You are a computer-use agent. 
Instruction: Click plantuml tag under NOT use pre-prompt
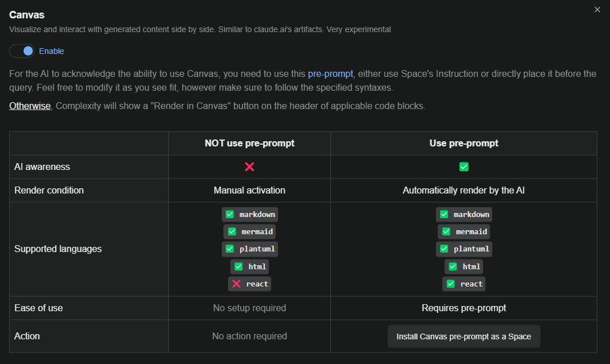pyautogui.click(x=250, y=249)
